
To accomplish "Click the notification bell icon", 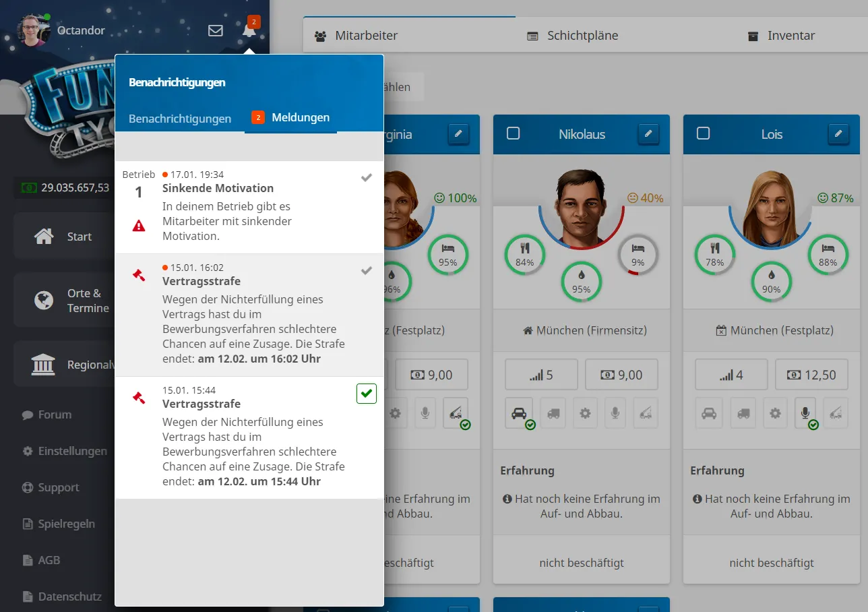I will click(x=249, y=30).
